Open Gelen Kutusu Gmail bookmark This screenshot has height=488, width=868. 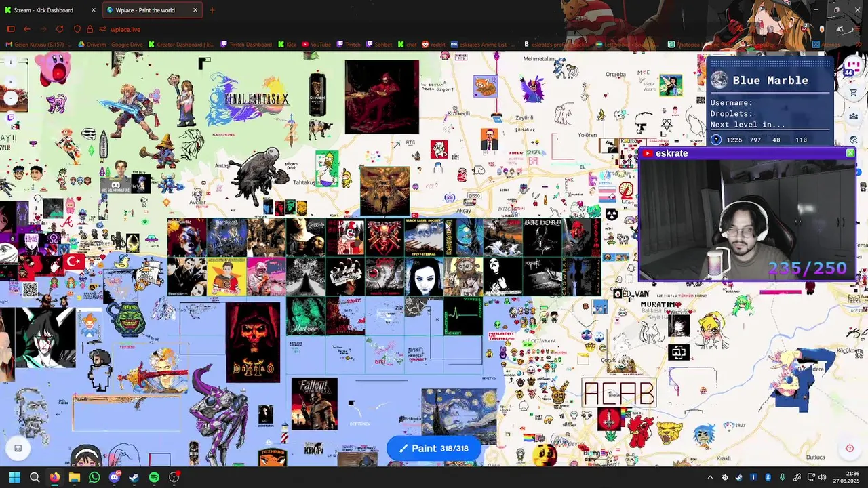[x=39, y=45]
